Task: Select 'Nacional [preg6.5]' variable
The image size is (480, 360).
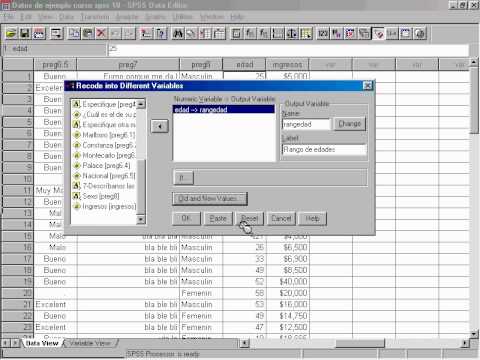Action: click(x=104, y=176)
